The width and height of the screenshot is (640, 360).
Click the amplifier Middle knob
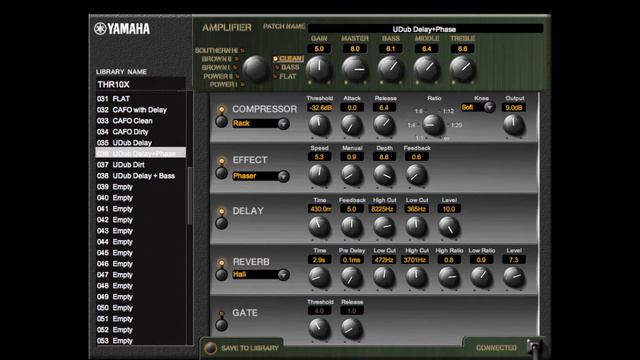click(x=427, y=69)
